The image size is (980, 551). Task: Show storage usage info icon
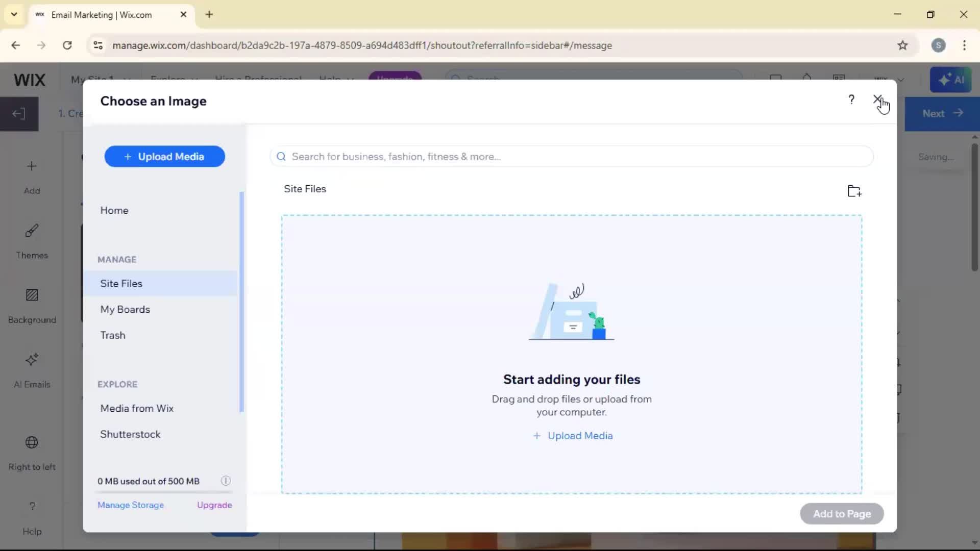226,481
